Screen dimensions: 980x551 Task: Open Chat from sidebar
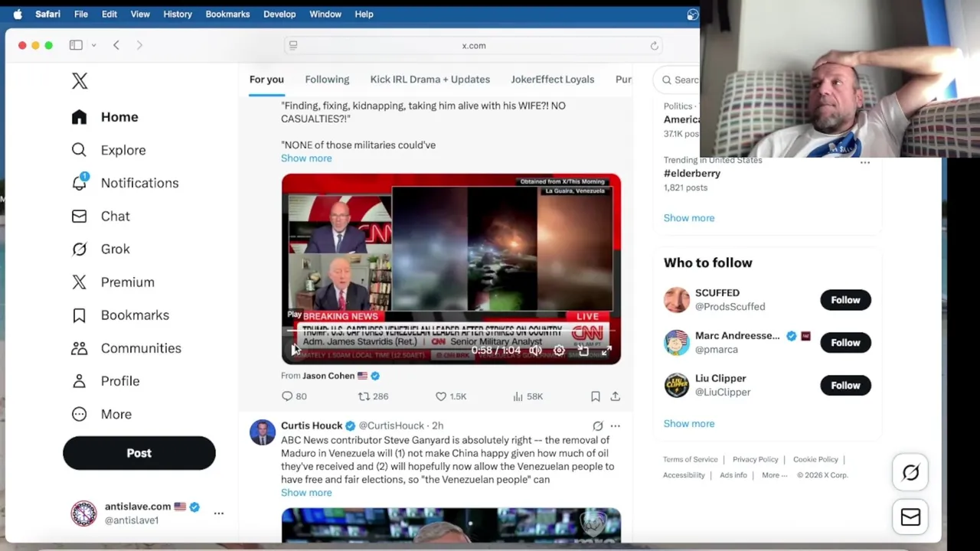[x=100, y=216]
